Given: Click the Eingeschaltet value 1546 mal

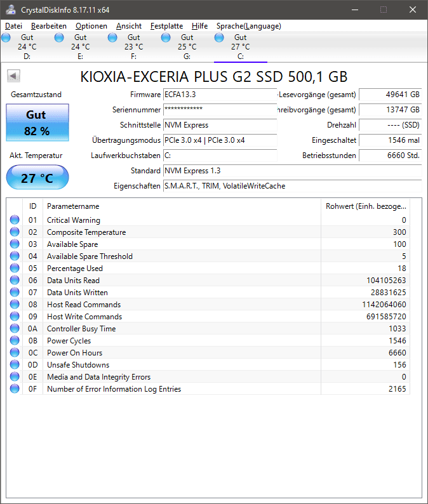Looking at the screenshot, I should coord(391,140).
